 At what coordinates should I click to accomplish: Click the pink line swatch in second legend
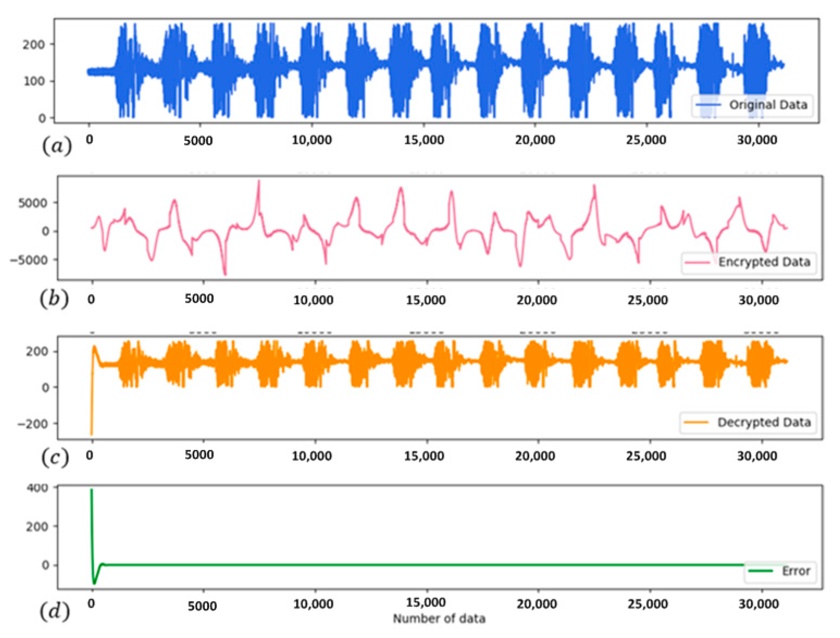(697, 262)
